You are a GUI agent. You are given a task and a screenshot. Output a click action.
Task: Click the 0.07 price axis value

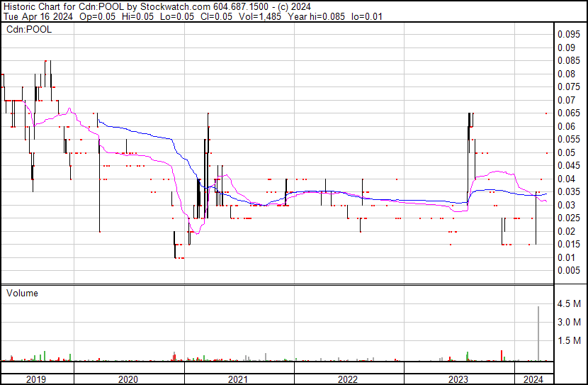566,100
